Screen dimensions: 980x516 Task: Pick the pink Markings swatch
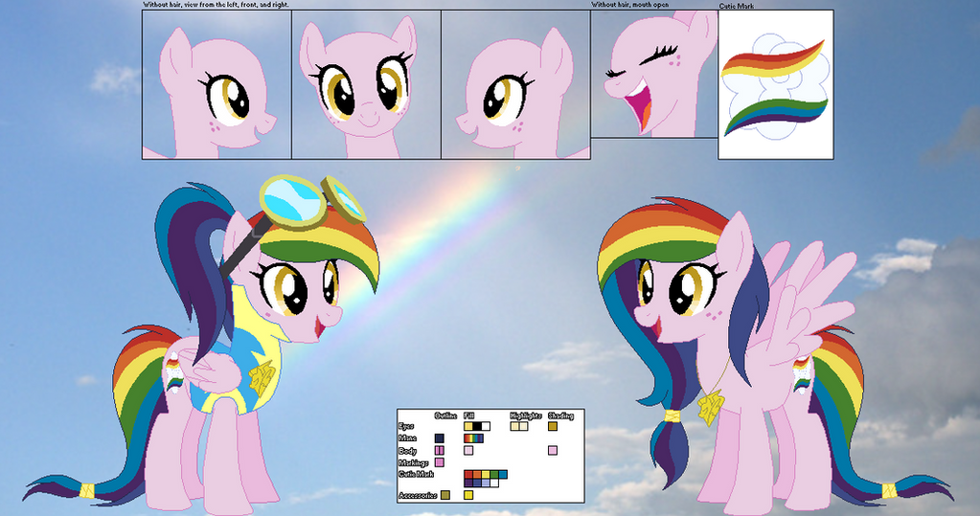click(440, 462)
